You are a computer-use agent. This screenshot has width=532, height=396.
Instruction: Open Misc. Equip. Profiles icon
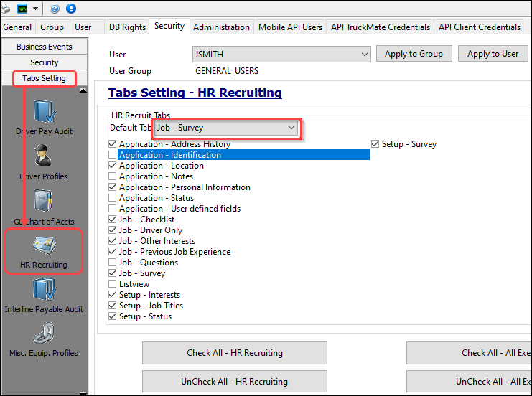click(43, 334)
